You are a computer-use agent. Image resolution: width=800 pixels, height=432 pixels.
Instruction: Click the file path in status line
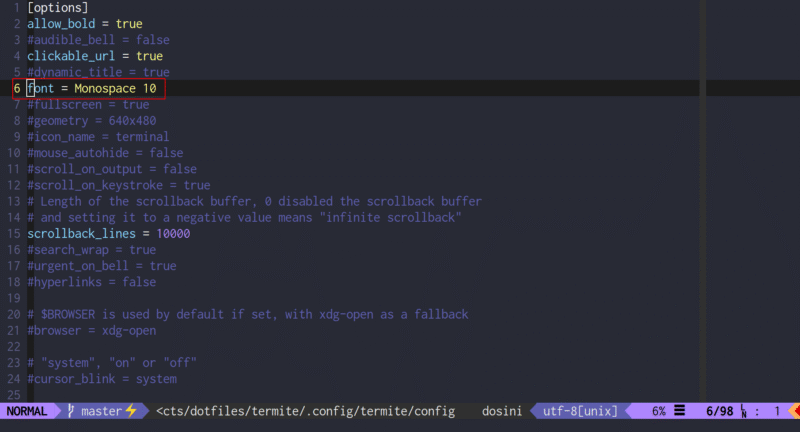pos(305,411)
